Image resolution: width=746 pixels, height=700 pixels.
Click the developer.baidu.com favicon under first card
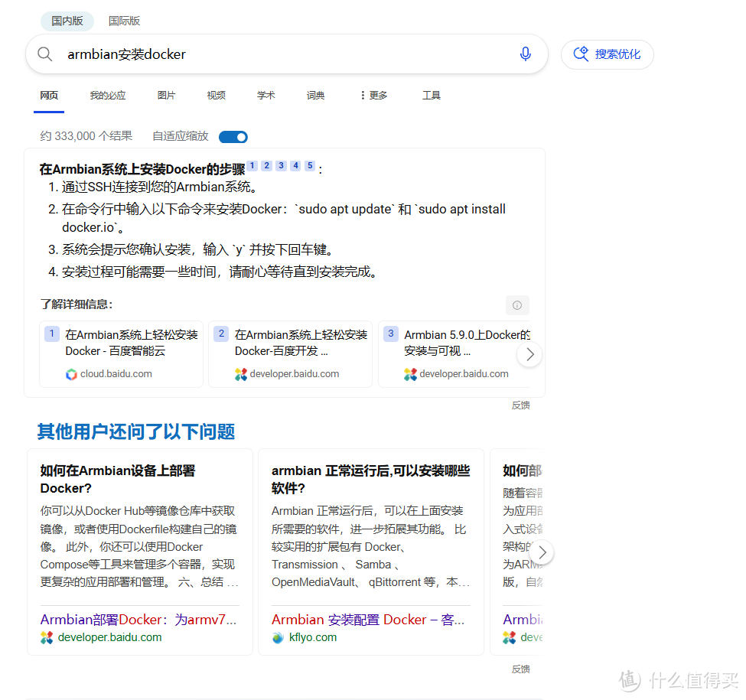point(48,637)
